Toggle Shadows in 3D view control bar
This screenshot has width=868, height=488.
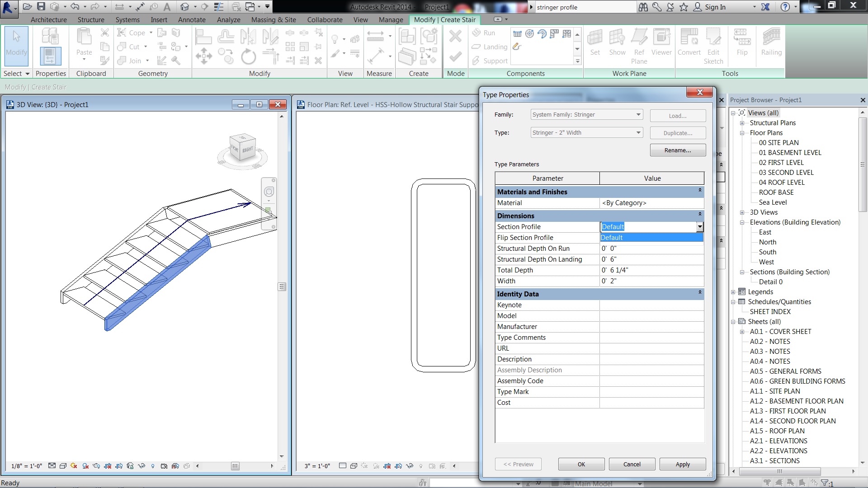click(x=85, y=466)
